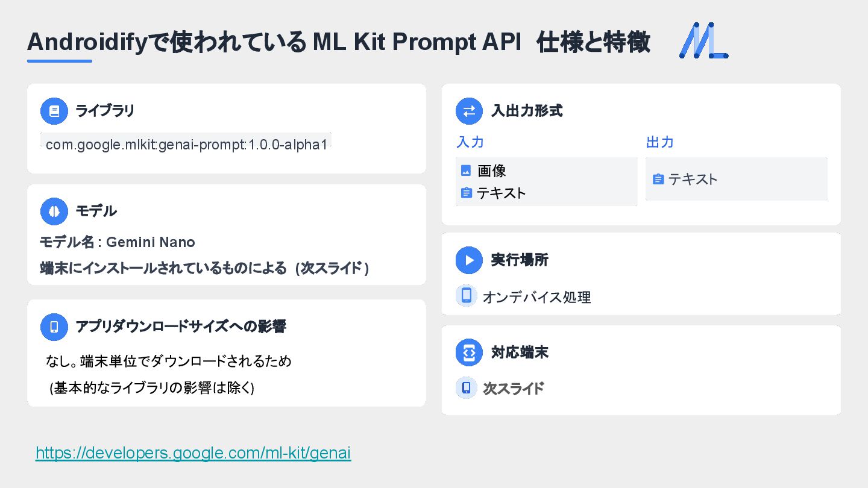Click the book icon beside ライブラリ
Viewport: 868px width, 488px height.
pyautogui.click(x=54, y=111)
